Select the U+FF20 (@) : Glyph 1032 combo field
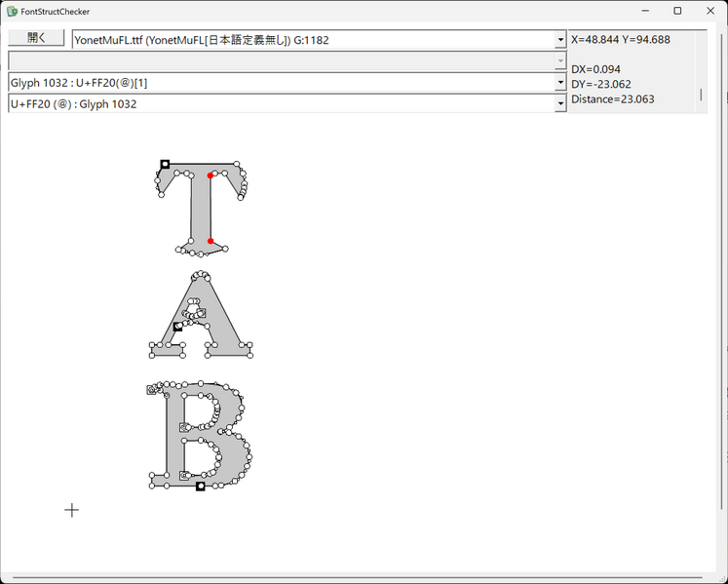The height and width of the screenshot is (584, 728). click(x=287, y=103)
